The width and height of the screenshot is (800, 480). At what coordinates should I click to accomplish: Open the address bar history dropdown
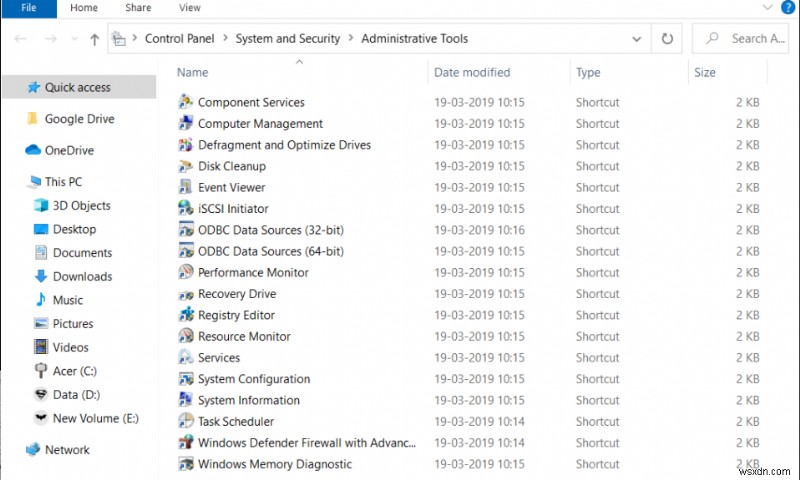[x=637, y=39]
